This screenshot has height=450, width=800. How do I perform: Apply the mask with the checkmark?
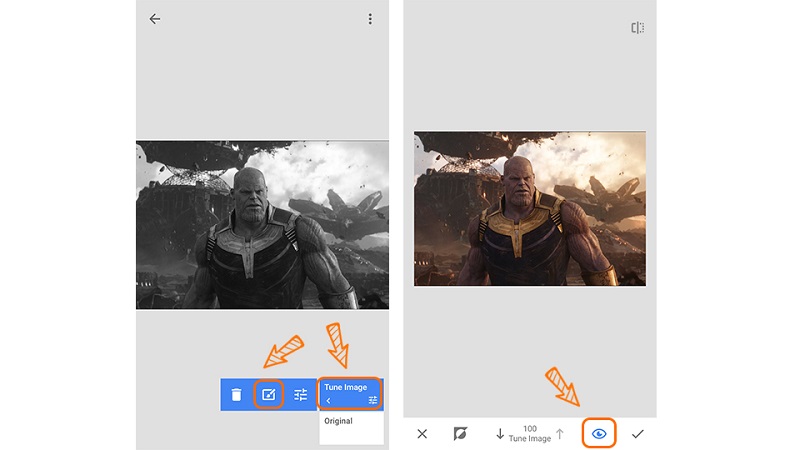point(638,434)
